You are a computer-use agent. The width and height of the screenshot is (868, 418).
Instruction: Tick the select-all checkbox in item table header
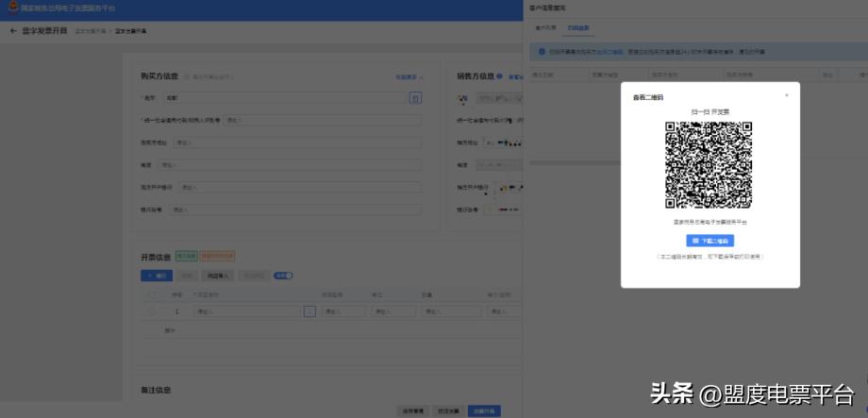click(x=152, y=295)
